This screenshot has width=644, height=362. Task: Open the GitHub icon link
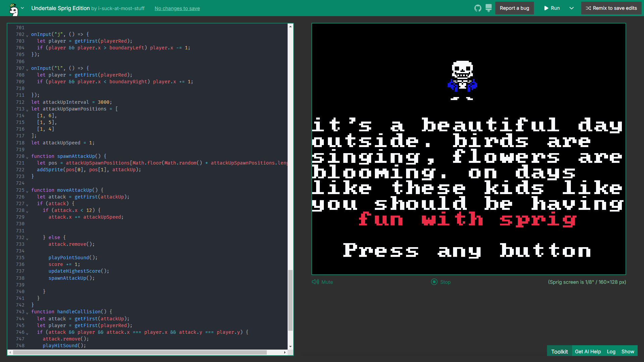[x=478, y=8]
